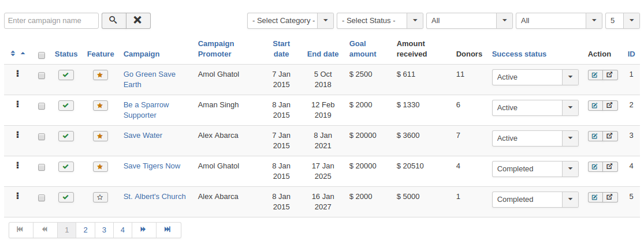Open the Select Category dropdown
The width and height of the screenshot is (644, 244).
pos(291,21)
